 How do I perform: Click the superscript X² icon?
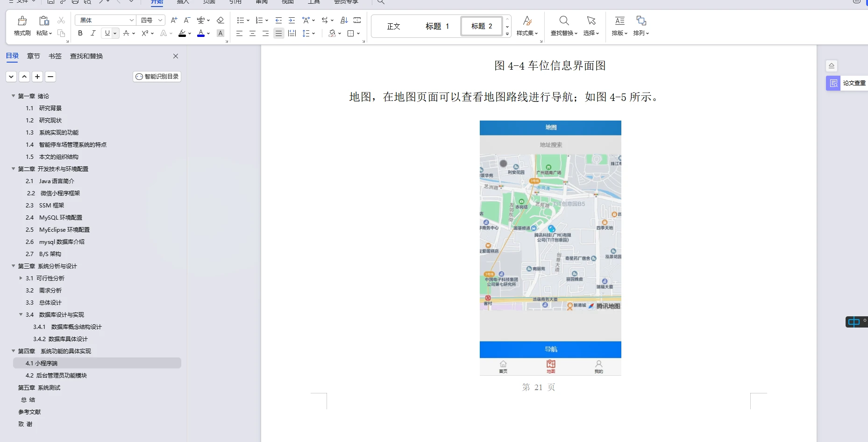pyautogui.click(x=145, y=33)
